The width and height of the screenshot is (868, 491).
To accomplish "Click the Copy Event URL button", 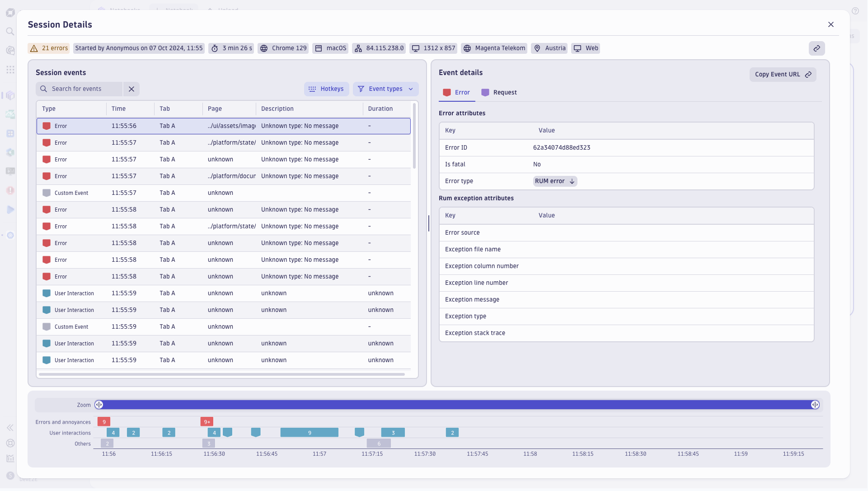I will (783, 74).
